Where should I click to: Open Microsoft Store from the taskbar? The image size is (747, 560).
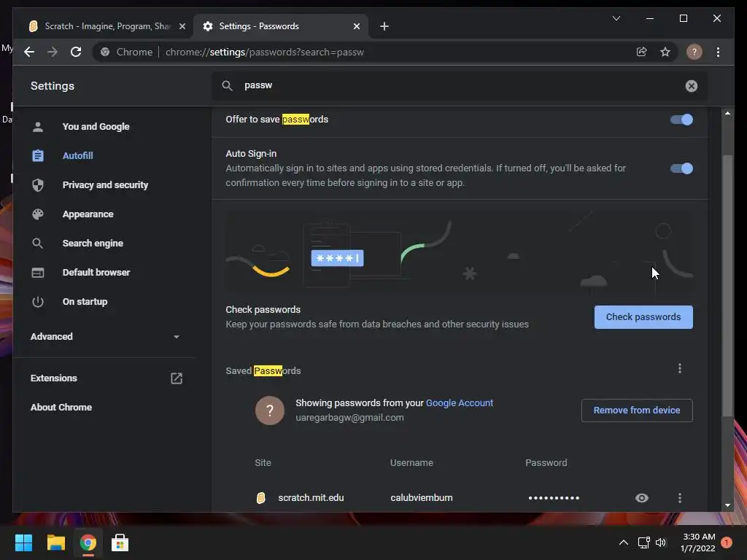[x=120, y=542]
